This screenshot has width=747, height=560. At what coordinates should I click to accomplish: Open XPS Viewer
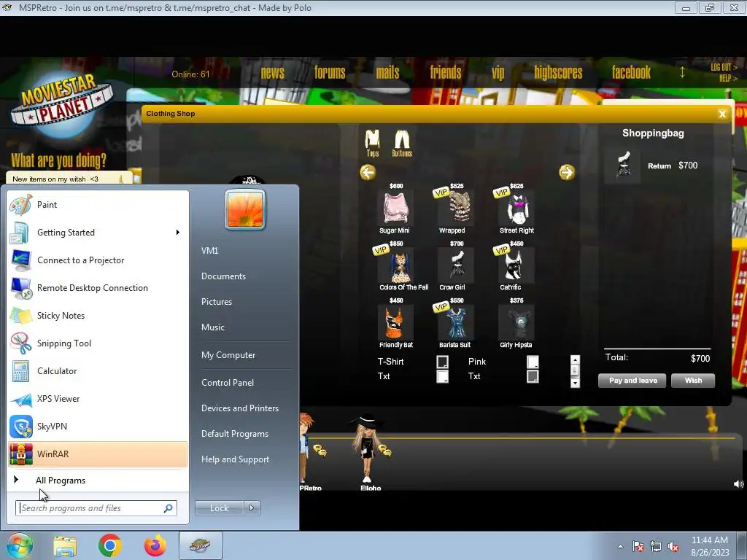pyautogui.click(x=98, y=399)
